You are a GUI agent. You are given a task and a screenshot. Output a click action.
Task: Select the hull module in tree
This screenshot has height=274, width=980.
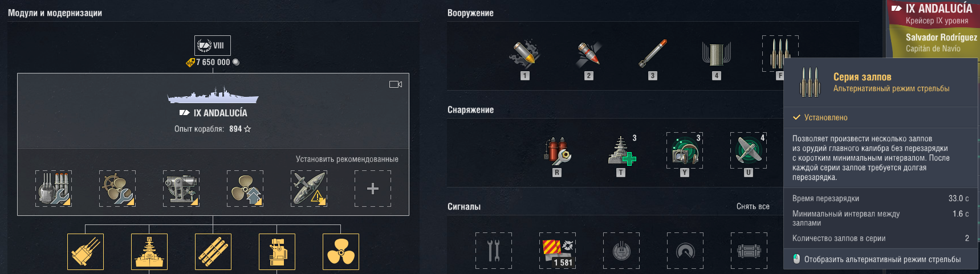pyautogui.click(x=149, y=252)
